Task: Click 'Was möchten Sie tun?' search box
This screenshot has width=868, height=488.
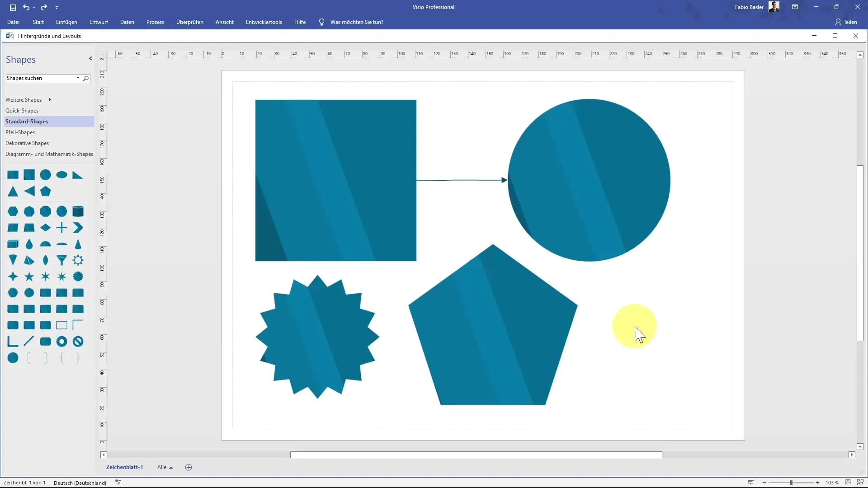Action: pos(357,22)
